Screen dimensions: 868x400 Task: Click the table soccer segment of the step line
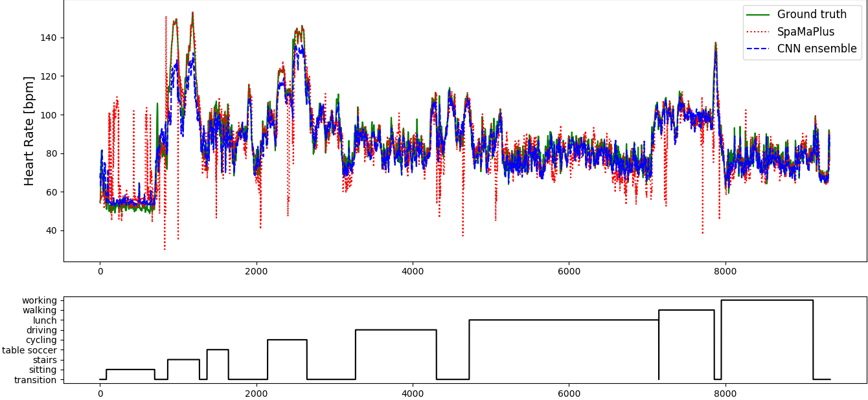tap(218, 350)
